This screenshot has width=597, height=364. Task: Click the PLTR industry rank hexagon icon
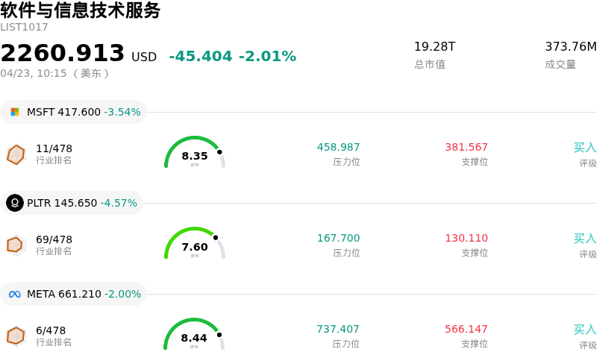[x=16, y=245]
